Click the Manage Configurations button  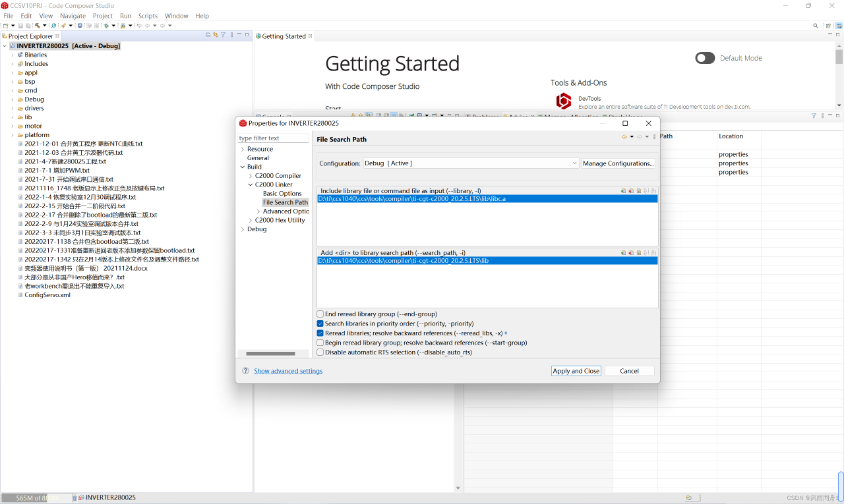618,163
